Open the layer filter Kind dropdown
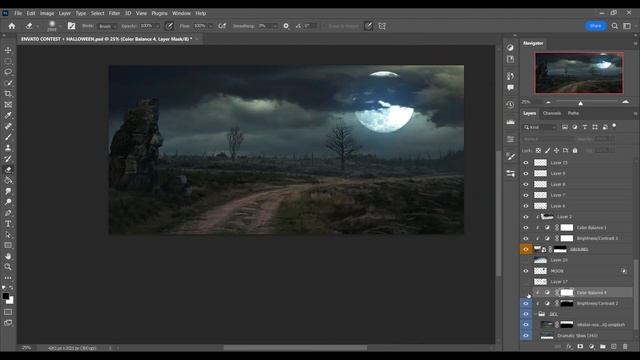The height and width of the screenshot is (360, 640). tap(540, 127)
